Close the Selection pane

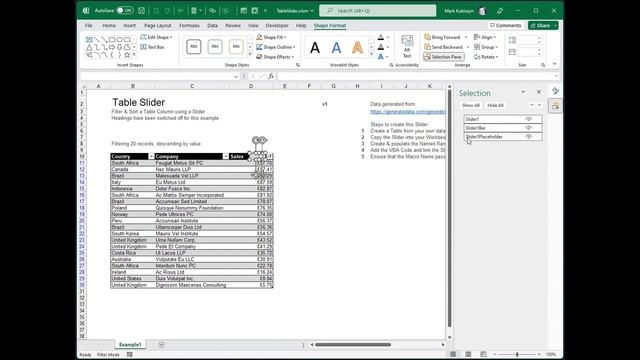(539, 92)
